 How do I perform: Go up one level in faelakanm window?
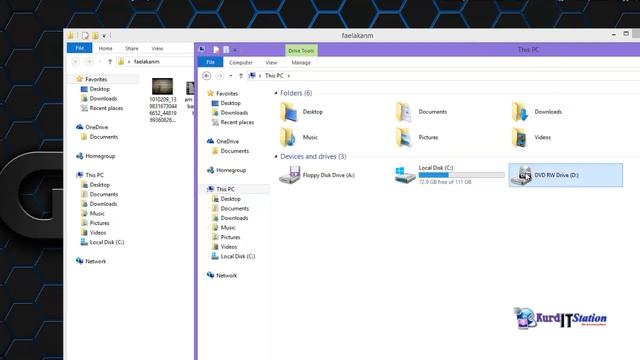[110, 62]
